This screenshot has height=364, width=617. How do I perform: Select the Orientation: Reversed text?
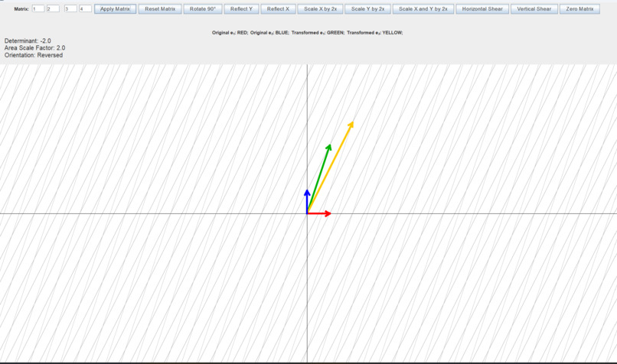click(x=34, y=55)
